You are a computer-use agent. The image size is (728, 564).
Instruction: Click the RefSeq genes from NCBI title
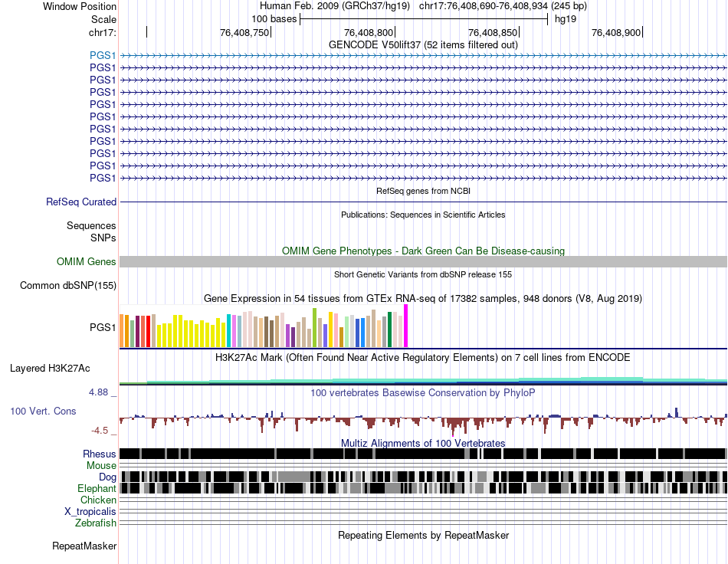coord(423,191)
